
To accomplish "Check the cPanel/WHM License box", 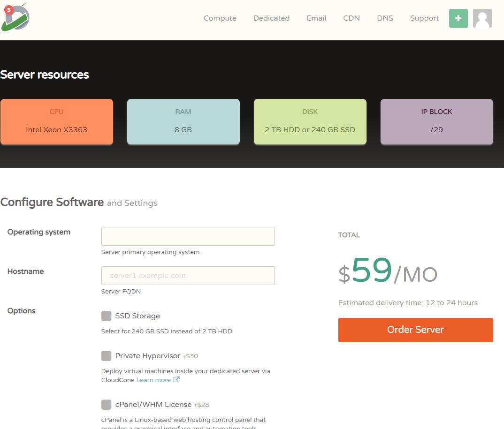I will point(107,405).
